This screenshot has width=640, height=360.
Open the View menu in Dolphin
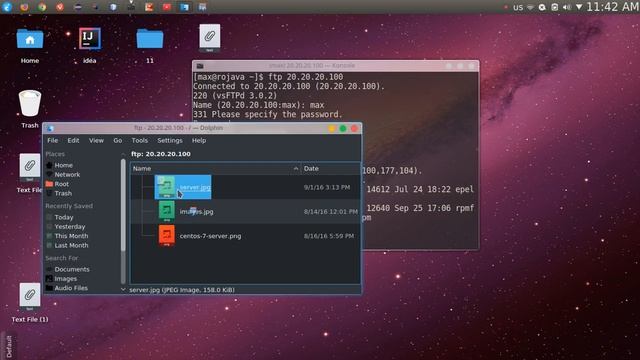click(96, 140)
